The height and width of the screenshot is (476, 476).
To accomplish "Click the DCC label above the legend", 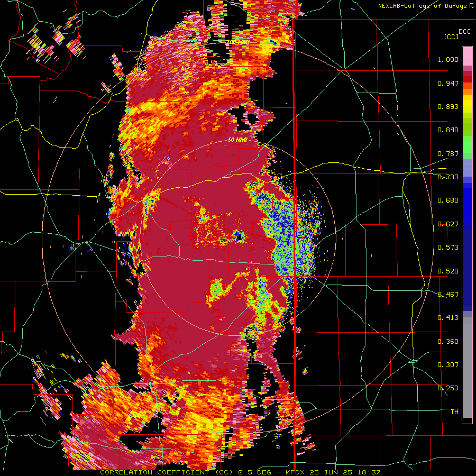I will 464,32.
